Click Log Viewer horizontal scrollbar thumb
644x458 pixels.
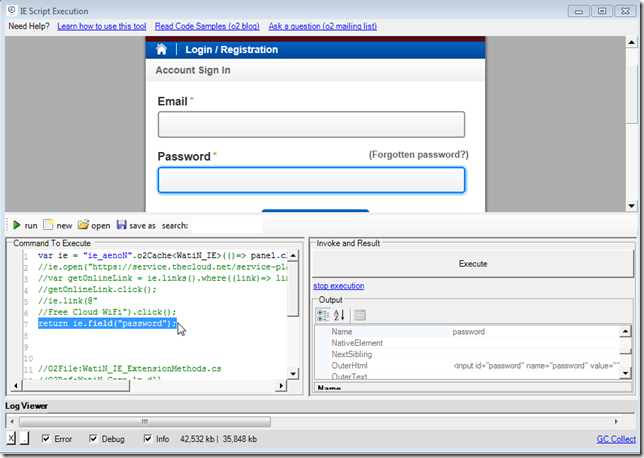tap(145, 421)
